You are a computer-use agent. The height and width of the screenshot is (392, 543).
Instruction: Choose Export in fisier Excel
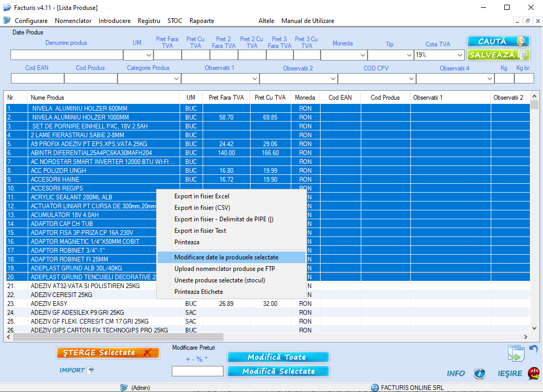(231, 196)
